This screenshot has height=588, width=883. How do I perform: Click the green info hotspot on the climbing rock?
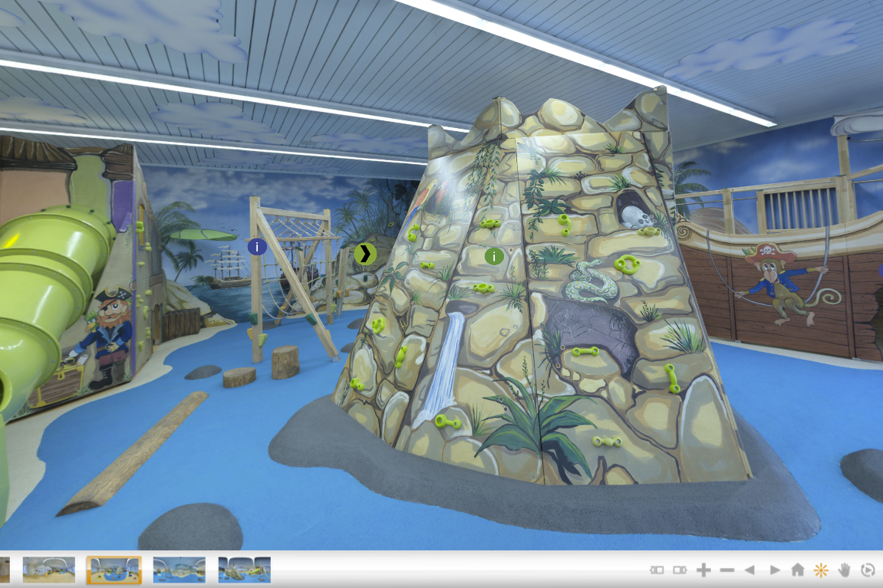pyautogui.click(x=494, y=257)
